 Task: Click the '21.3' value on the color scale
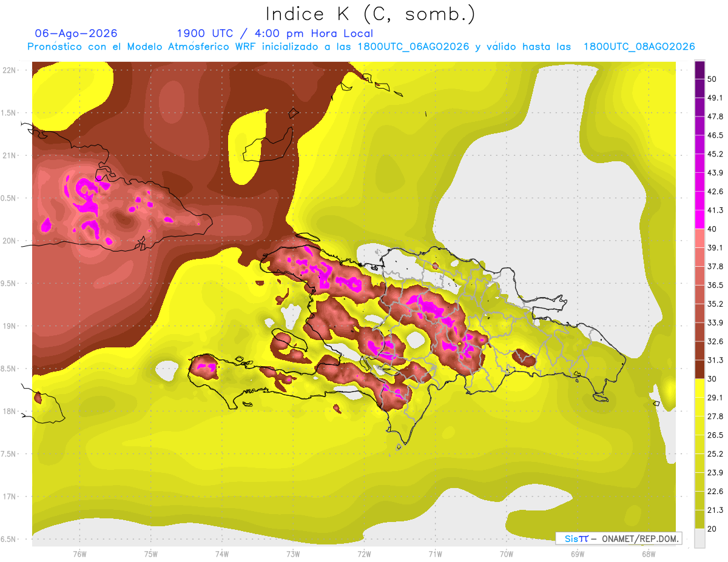pos(715,510)
